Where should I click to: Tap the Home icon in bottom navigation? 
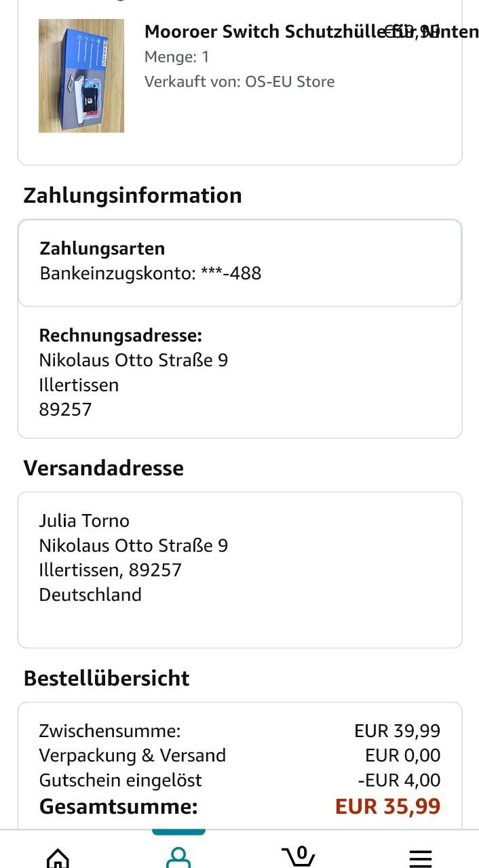[58, 857]
